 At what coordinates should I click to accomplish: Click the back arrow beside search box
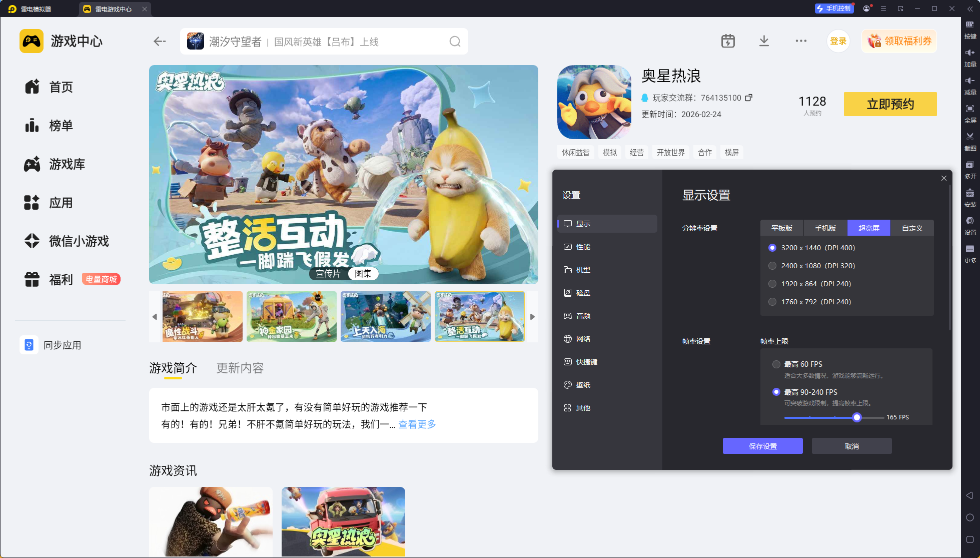160,42
